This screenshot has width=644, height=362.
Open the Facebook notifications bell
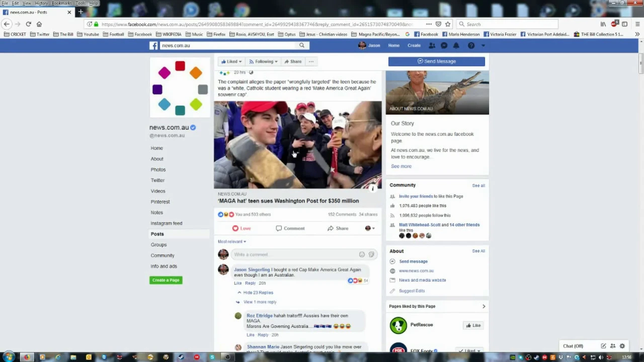pos(456,45)
